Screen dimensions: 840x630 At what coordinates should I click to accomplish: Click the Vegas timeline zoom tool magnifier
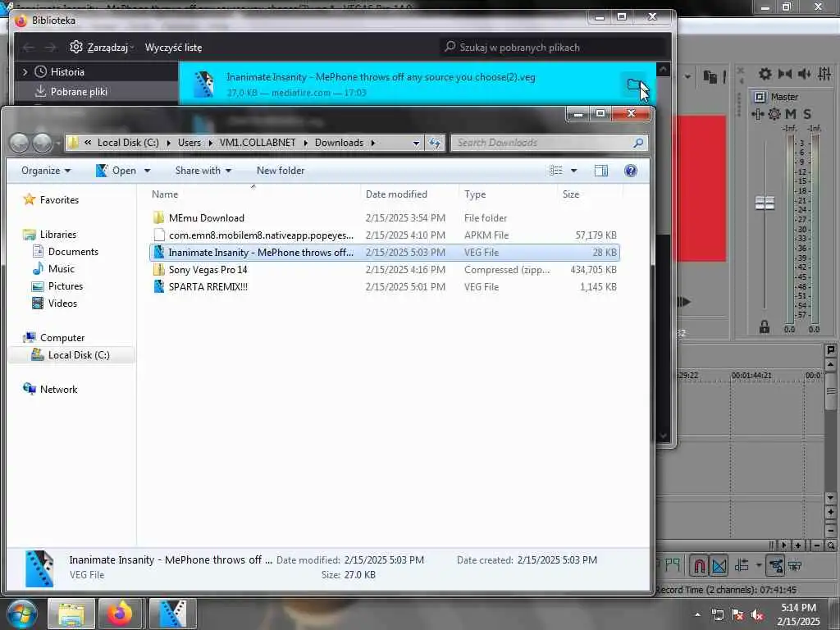(x=830, y=546)
